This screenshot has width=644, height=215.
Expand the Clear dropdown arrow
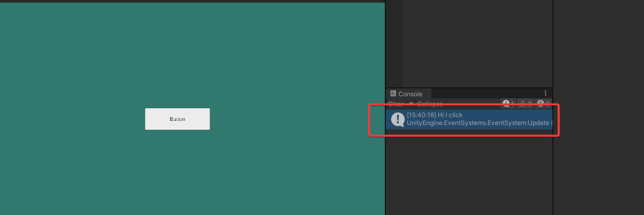pos(410,104)
